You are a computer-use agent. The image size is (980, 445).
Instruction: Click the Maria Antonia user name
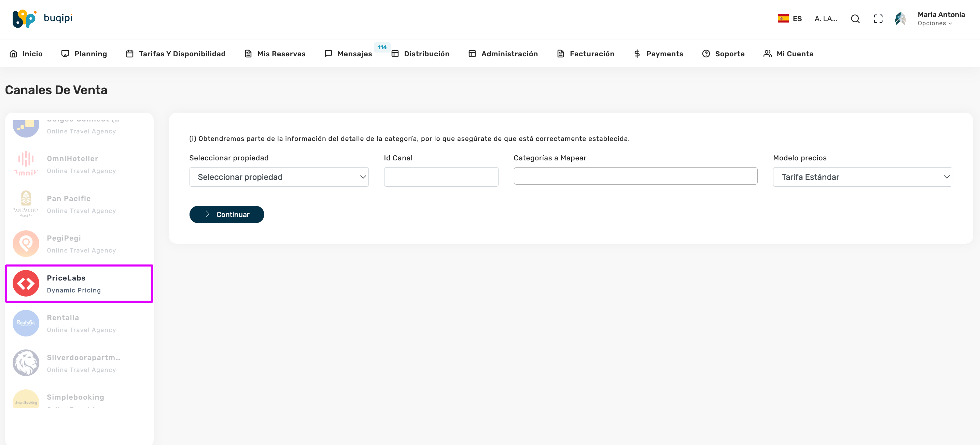point(941,14)
